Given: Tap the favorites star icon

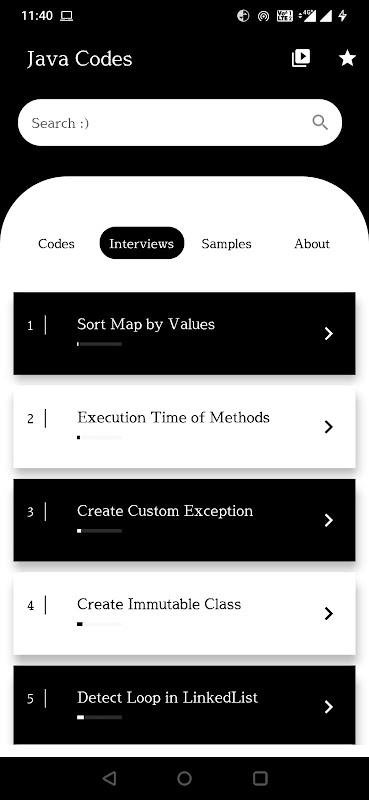Looking at the screenshot, I should pyautogui.click(x=348, y=58).
